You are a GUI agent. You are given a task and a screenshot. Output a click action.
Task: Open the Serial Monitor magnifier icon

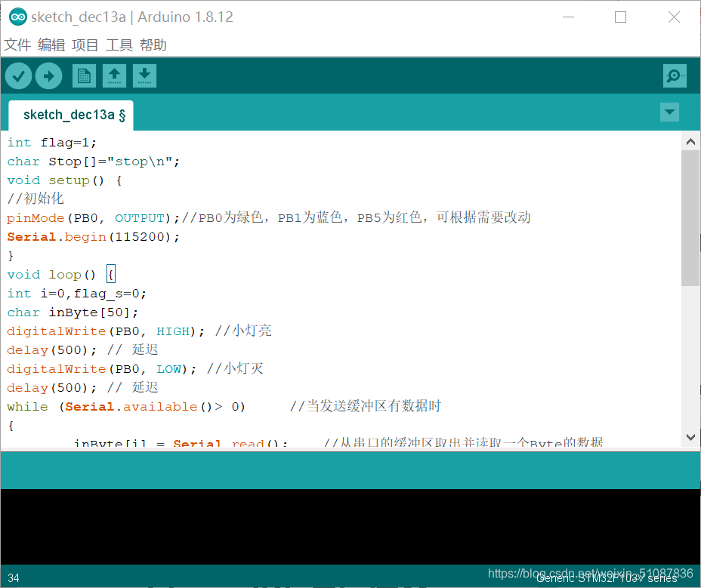click(x=675, y=75)
